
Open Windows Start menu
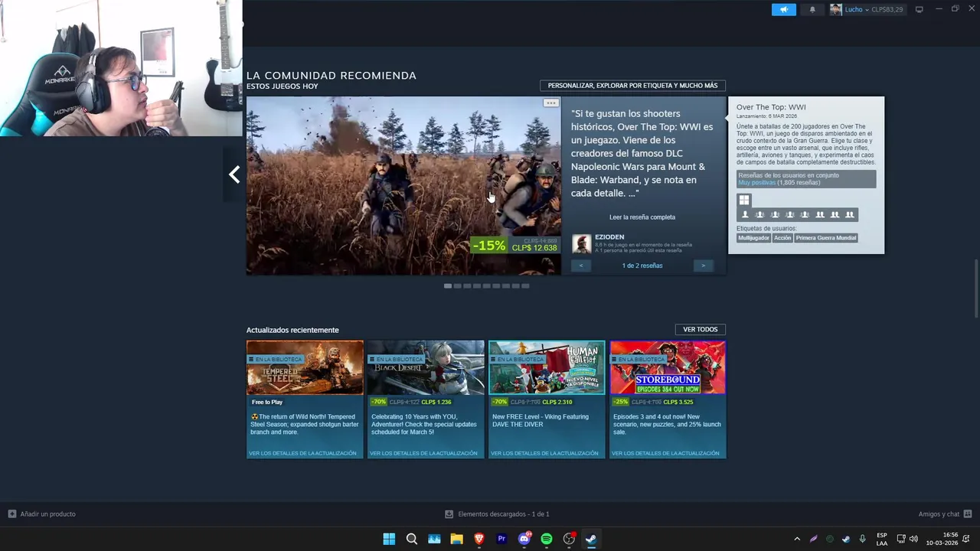pos(389,539)
